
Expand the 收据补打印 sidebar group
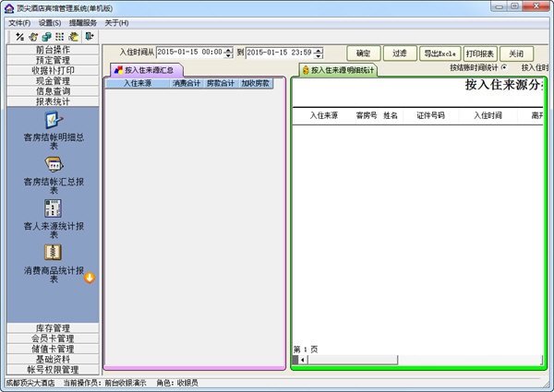tap(53, 70)
